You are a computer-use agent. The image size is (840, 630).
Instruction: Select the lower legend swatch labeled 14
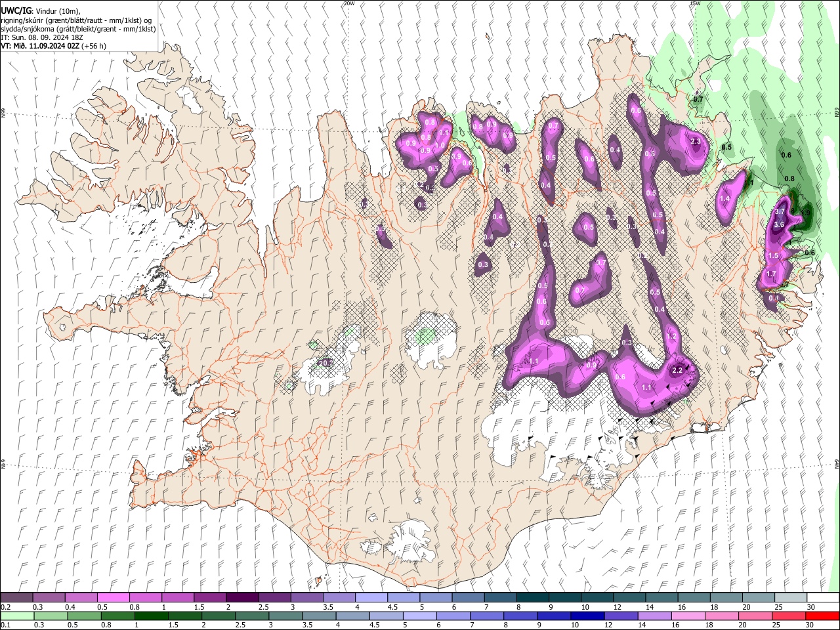(654, 616)
